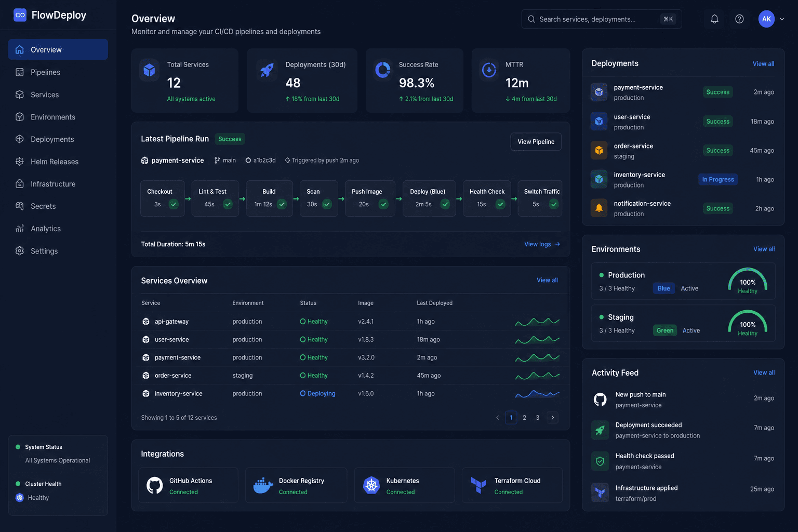Image resolution: width=798 pixels, height=532 pixels.
Task: Click order-service orange cube icon
Action: point(599,151)
